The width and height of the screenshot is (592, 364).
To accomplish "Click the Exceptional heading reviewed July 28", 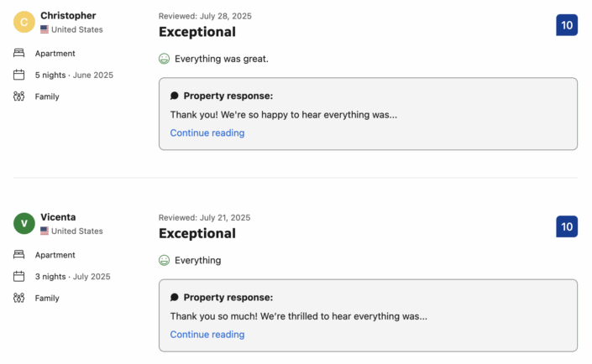I will [x=197, y=32].
